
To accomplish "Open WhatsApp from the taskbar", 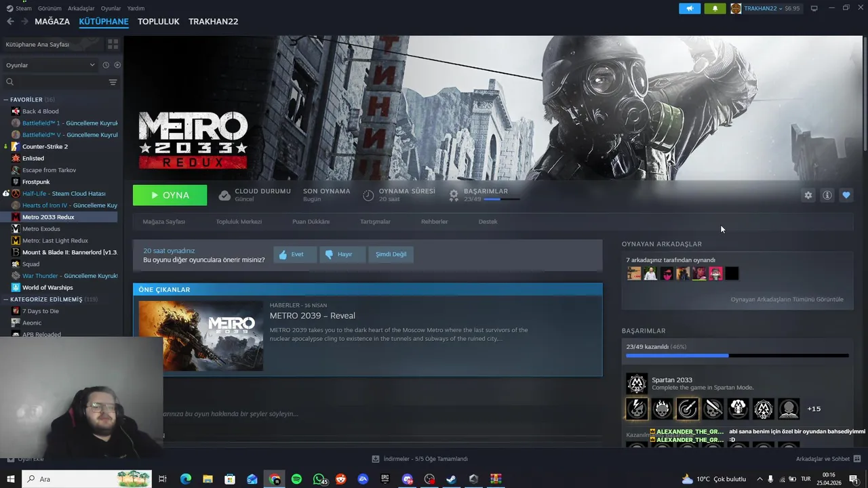I will [319, 479].
